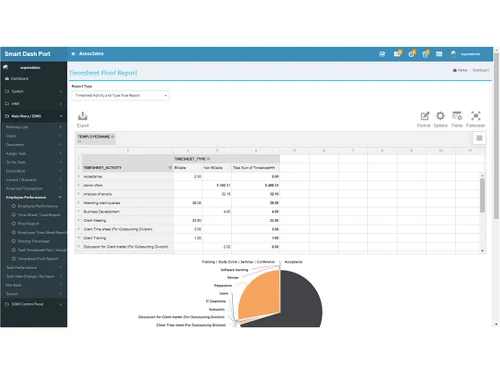Open the clock notifications icon with badge
500x375 pixels.
pos(412,54)
